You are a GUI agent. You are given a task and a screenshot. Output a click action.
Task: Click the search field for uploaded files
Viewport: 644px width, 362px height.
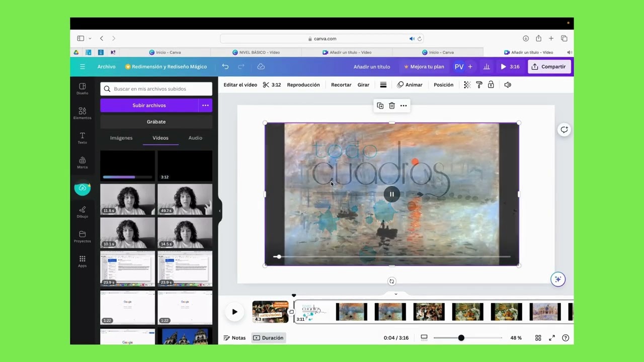click(156, 89)
